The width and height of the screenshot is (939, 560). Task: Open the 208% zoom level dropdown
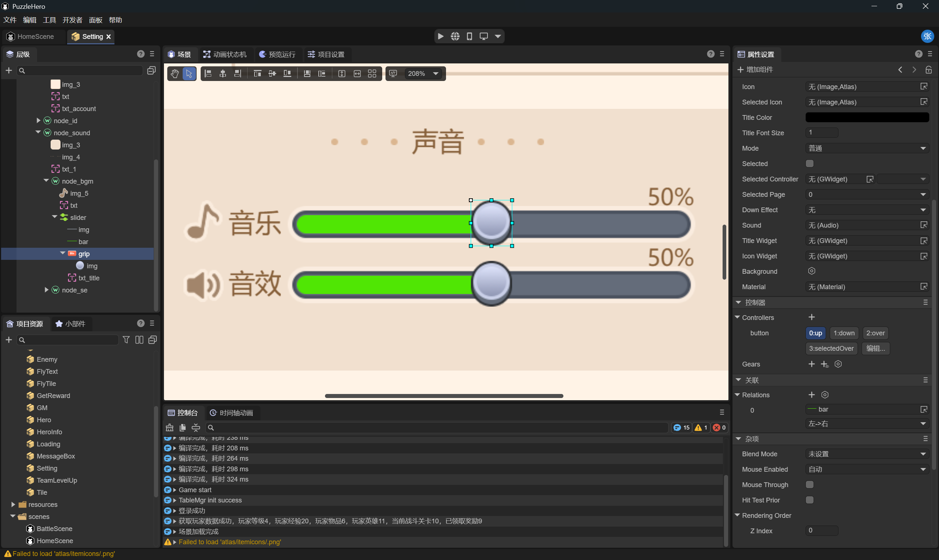436,74
